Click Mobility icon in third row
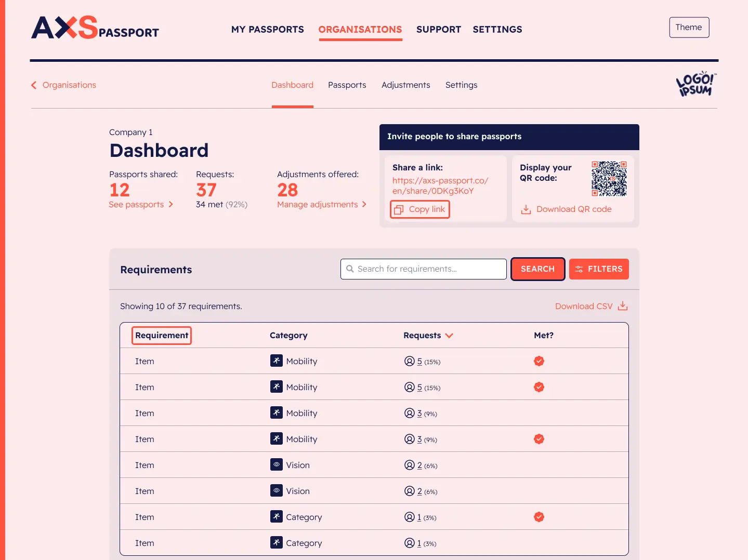Image resolution: width=748 pixels, height=560 pixels. click(x=277, y=412)
